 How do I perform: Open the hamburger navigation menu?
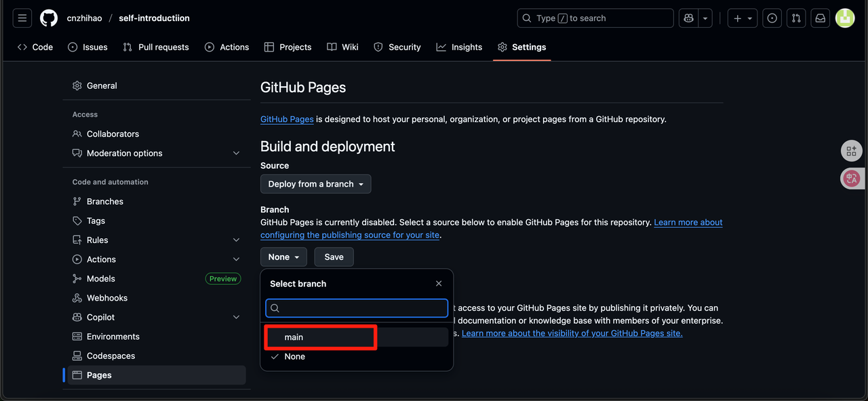22,18
